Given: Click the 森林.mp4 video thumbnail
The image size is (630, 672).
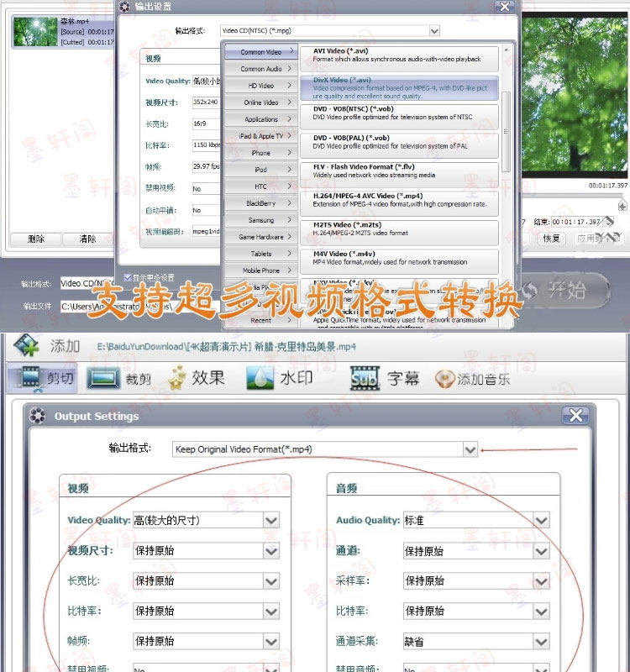Looking at the screenshot, I should pos(35,32).
